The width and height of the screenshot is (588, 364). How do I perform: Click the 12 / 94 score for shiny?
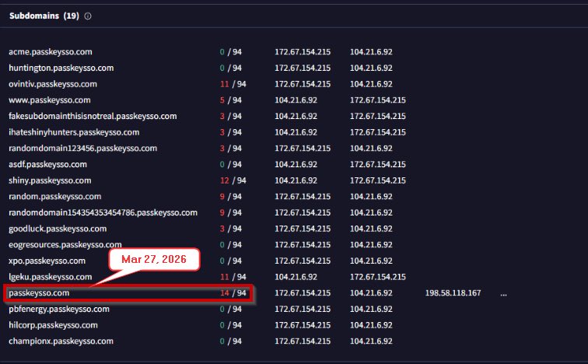233,180
